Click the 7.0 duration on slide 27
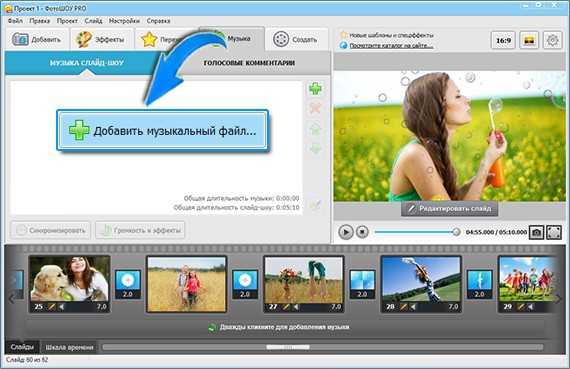The image size is (570, 369). point(336,307)
